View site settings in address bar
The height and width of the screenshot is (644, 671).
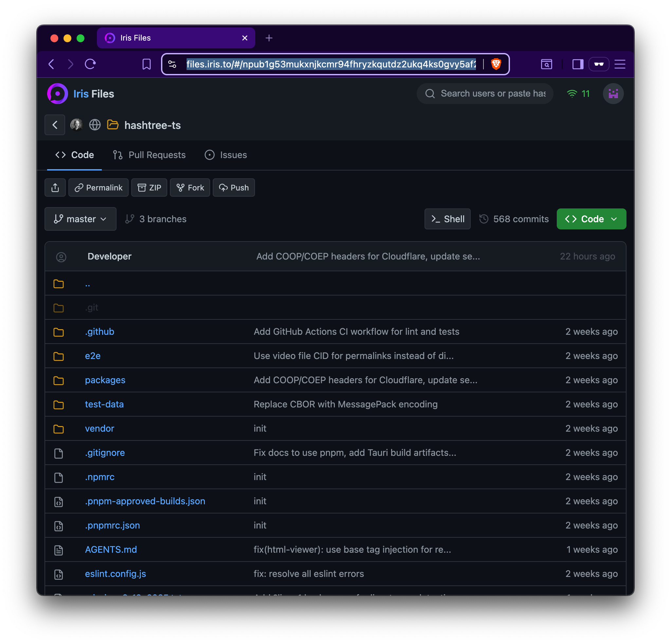tap(172, 64)
